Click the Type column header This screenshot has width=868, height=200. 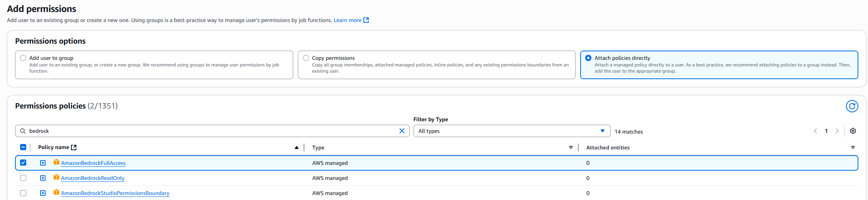[318, 147]
